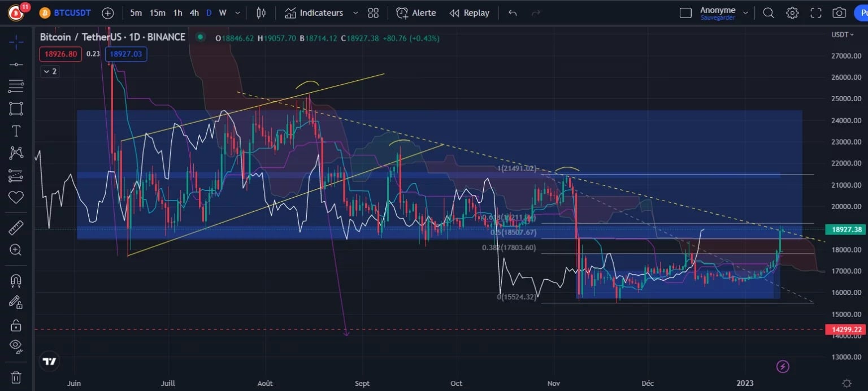The image size is (868, 391).
Task: Click the TradingView logo on chart
Action: click(49, 362)
